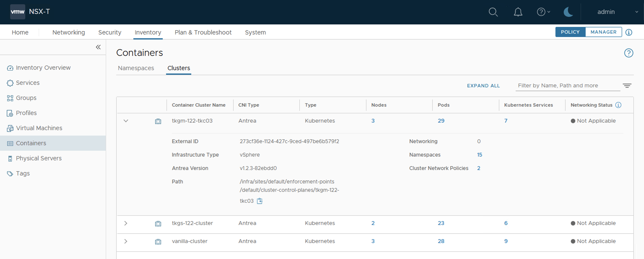This screenshot has height=259, width=644.
Task: Open Profiles in the sidebar
Action: pyautogui.click(x=53, y=113)
